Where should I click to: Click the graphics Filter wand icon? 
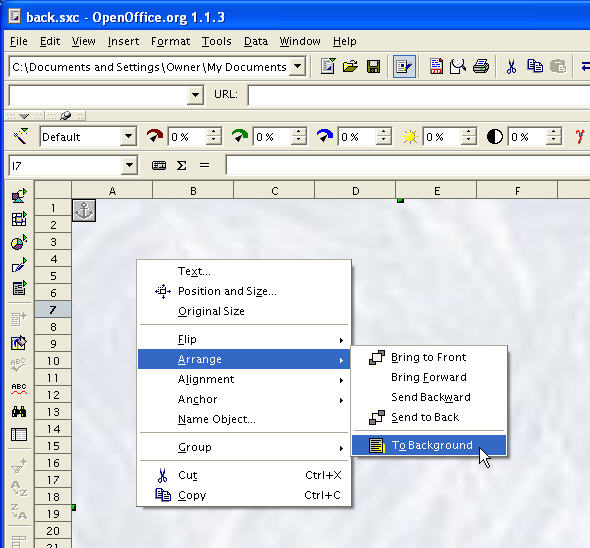(21, 136)
